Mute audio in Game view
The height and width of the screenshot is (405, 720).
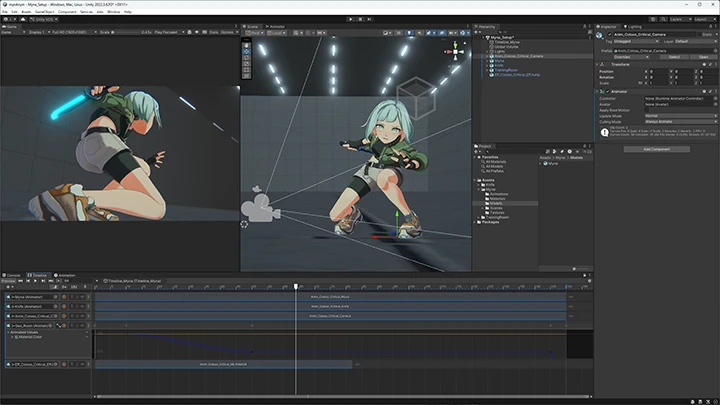click(x=197, y=32)
